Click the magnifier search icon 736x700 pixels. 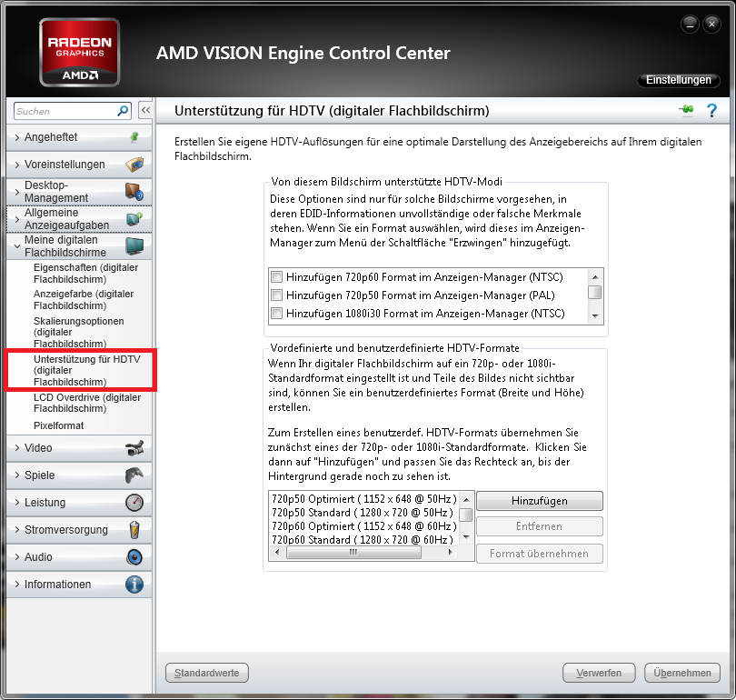pos(123,111)
